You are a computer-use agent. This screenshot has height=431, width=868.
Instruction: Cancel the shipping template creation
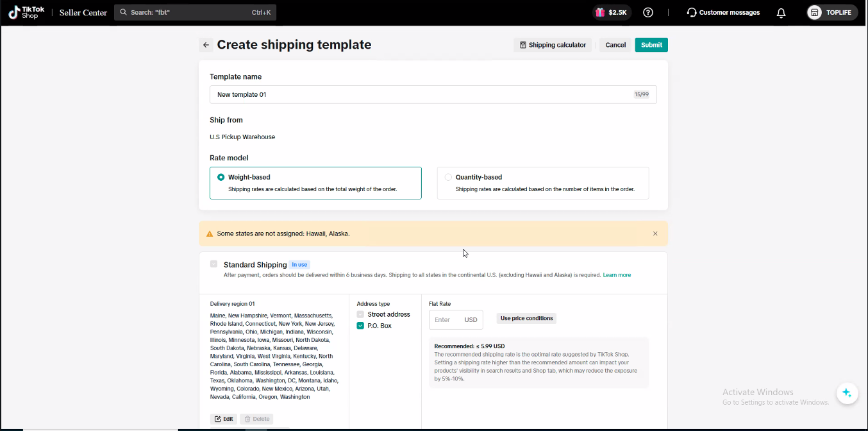615,45
